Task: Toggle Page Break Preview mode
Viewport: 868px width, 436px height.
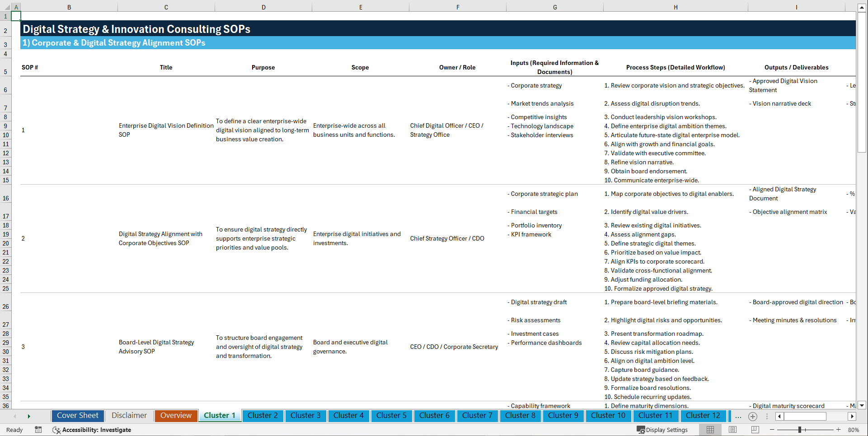Action: (x=755, y=430)
